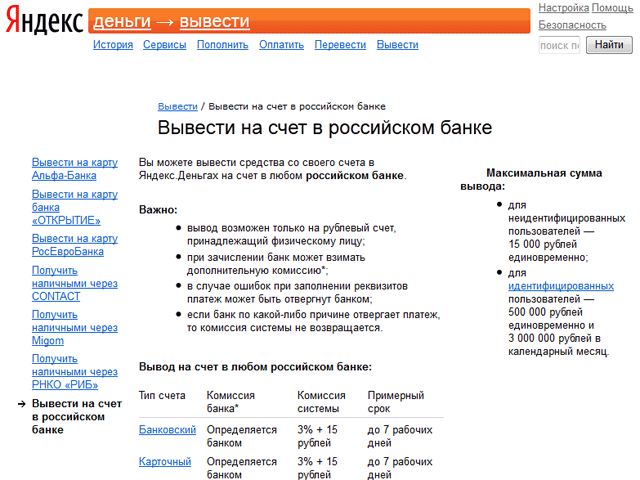
Task: Click the Вывести breadcrumb link
Action: pos(177,106)
